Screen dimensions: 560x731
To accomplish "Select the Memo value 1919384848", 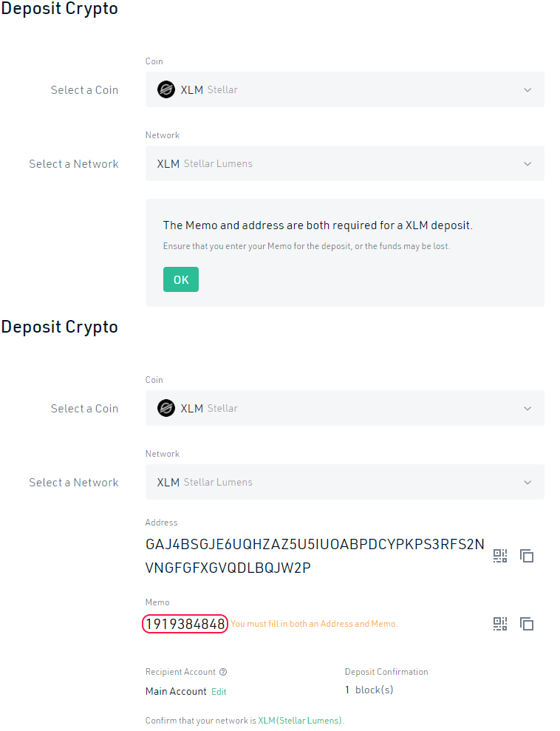I will pos(185,624).
